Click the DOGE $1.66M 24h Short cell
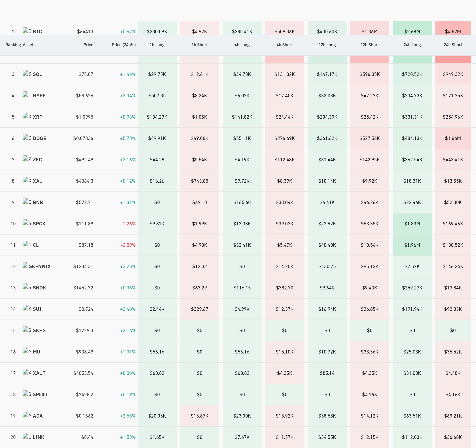Screen dimensions: 476x448 pos(453,138)
